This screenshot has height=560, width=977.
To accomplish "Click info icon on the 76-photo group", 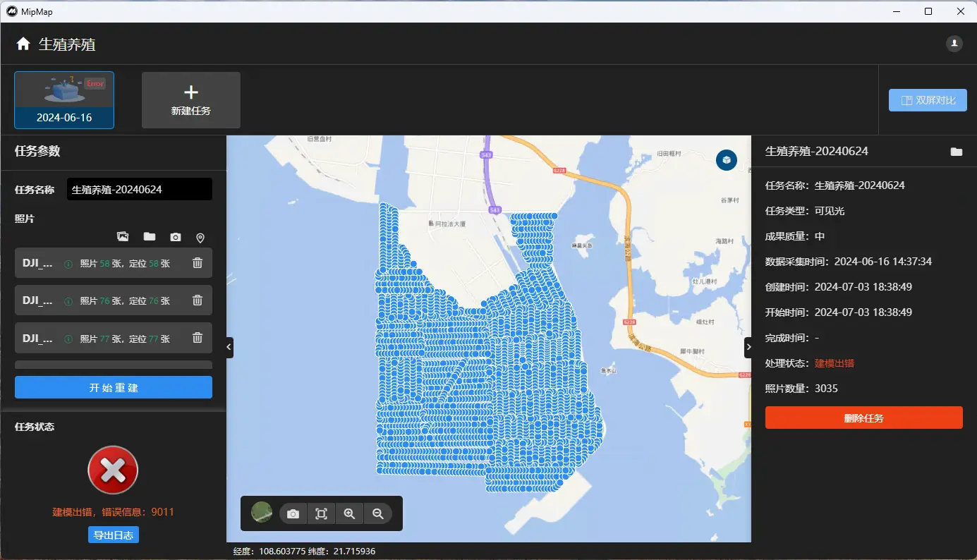I will click(68, 300).
